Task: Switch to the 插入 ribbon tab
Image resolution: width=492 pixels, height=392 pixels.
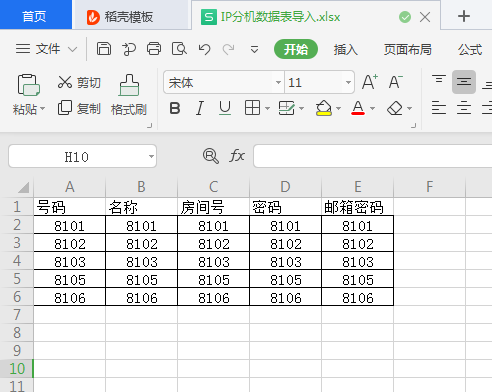Action: 346,50
